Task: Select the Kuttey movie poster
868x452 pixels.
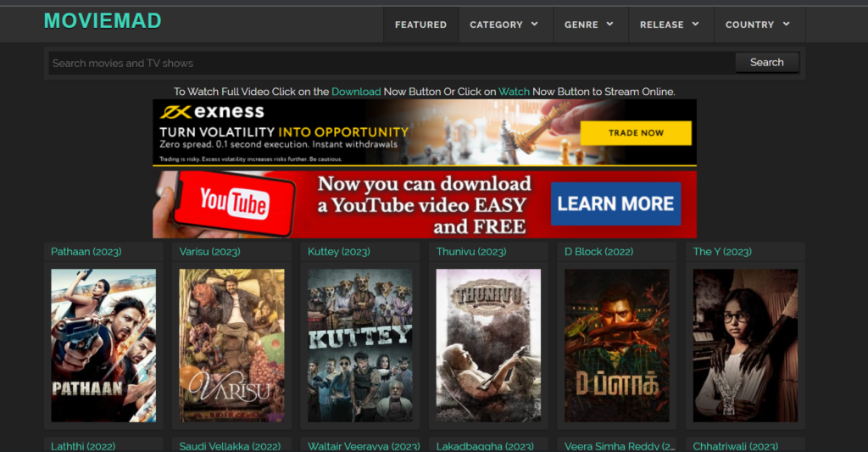Action: [359, 346]
